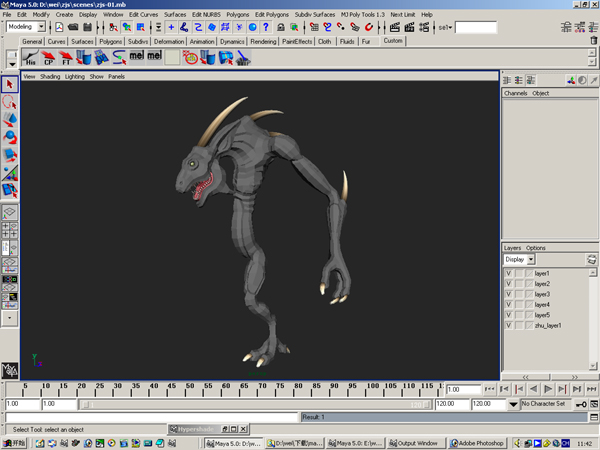Open the Render Globals icon
This screenshot has width=600, height=450.
[x=424, y=27]
